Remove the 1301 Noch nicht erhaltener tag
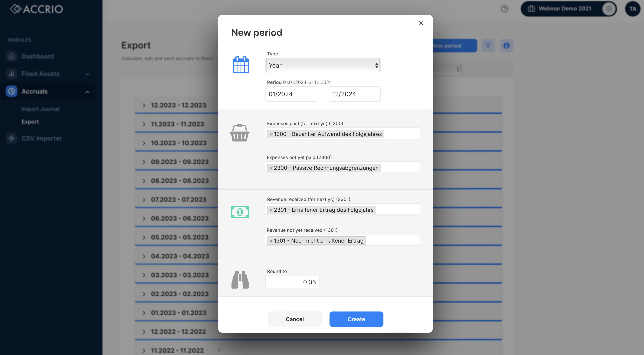644x355 pixels. 271,241
